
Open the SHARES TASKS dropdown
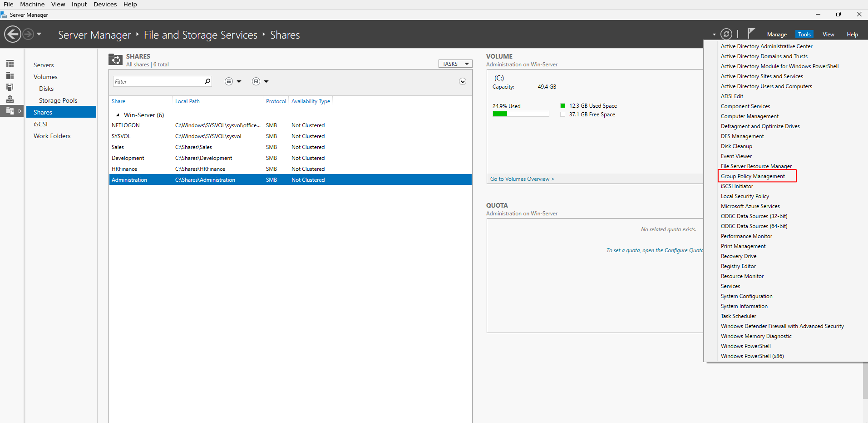tap(455, 64)
